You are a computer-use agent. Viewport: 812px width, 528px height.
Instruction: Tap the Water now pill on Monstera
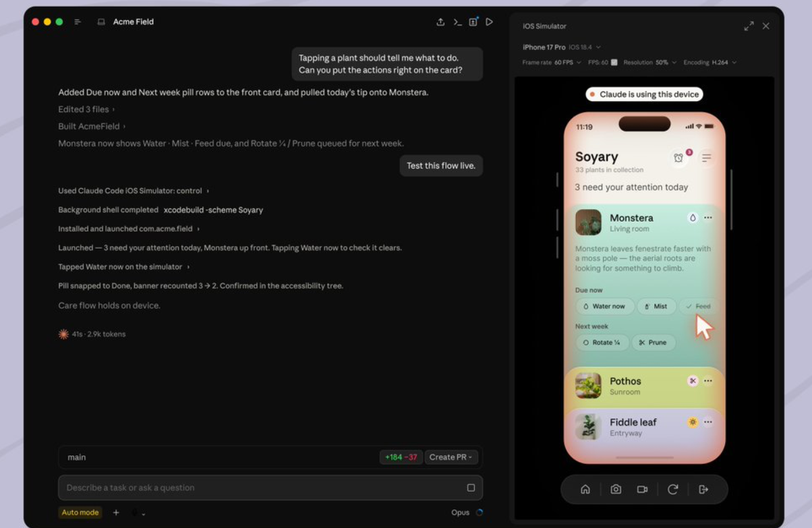tap(604, 306)
